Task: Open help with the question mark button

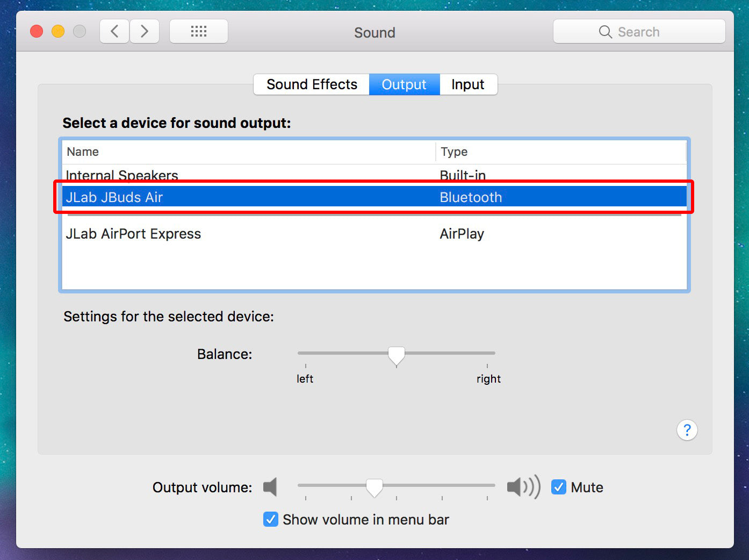Action: pos(687,430)
